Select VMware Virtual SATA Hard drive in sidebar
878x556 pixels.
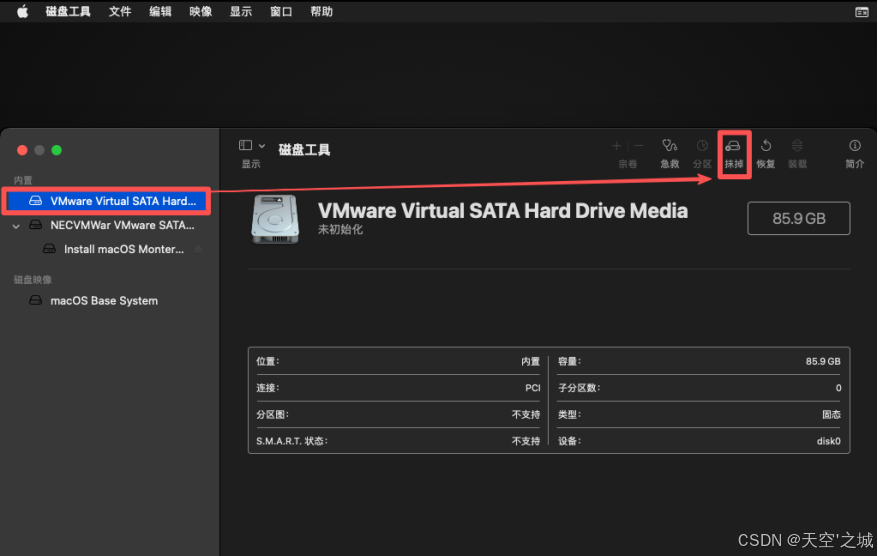pyautogui.click(x=106, y=201)
